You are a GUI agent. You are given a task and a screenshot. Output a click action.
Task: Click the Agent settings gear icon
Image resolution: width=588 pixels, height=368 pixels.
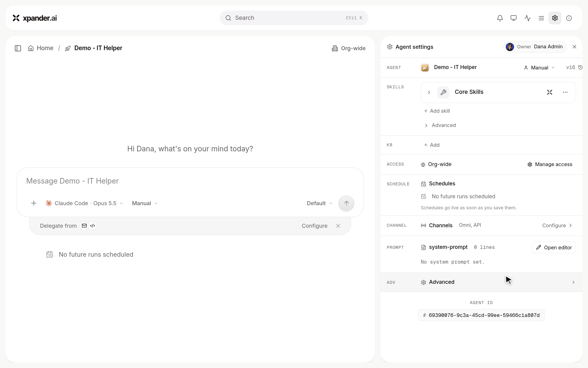pos(390,47)
